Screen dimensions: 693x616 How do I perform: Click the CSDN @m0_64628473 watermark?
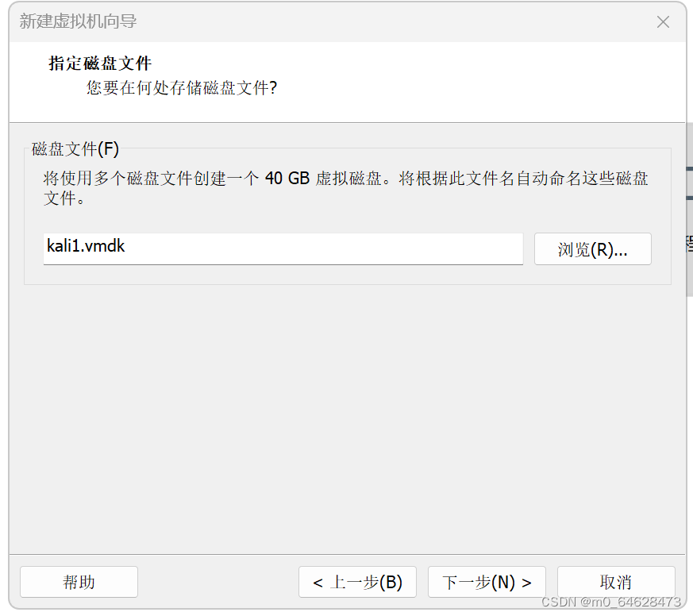tap(610, 602)
